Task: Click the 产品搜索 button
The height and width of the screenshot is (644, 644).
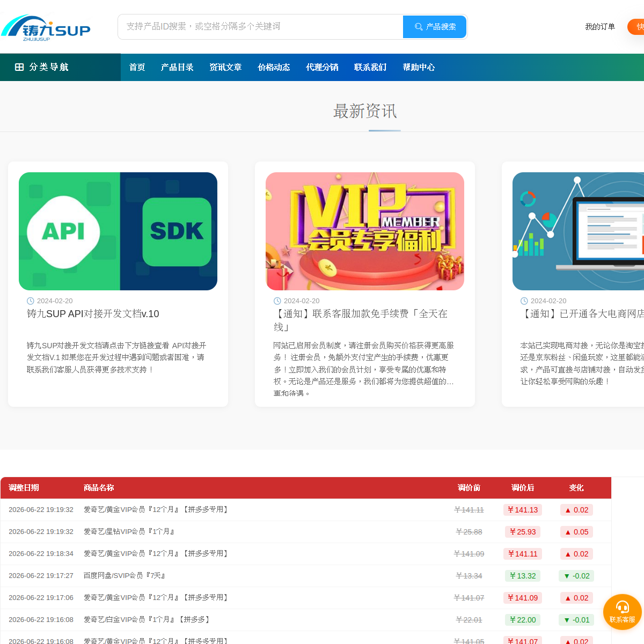Action: pos(435,26)
